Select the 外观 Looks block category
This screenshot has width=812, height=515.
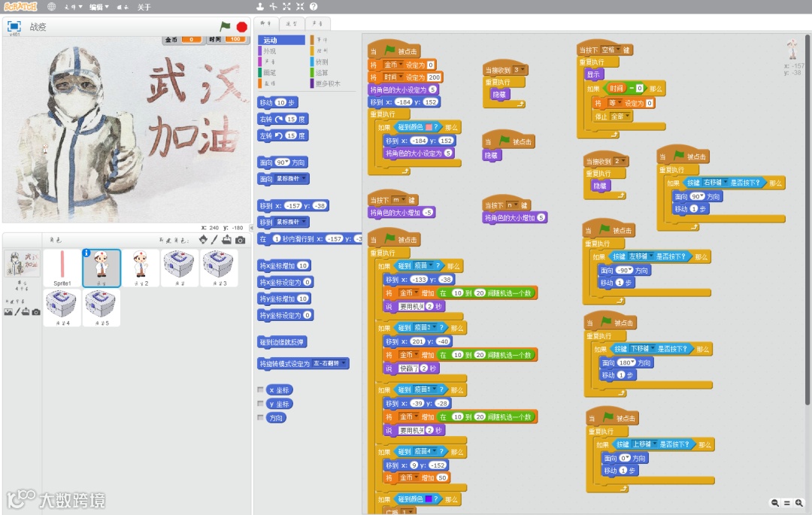pyautogui.click(x=282, y=51)
